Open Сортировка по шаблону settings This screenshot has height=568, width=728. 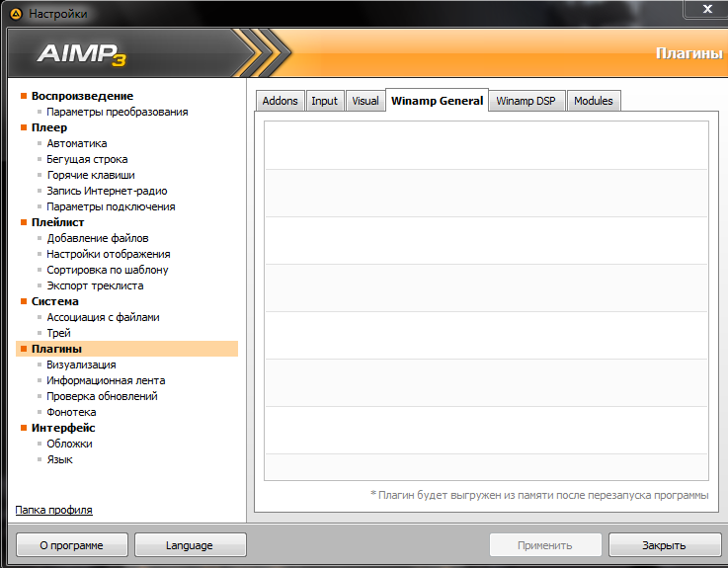point(108,270)
